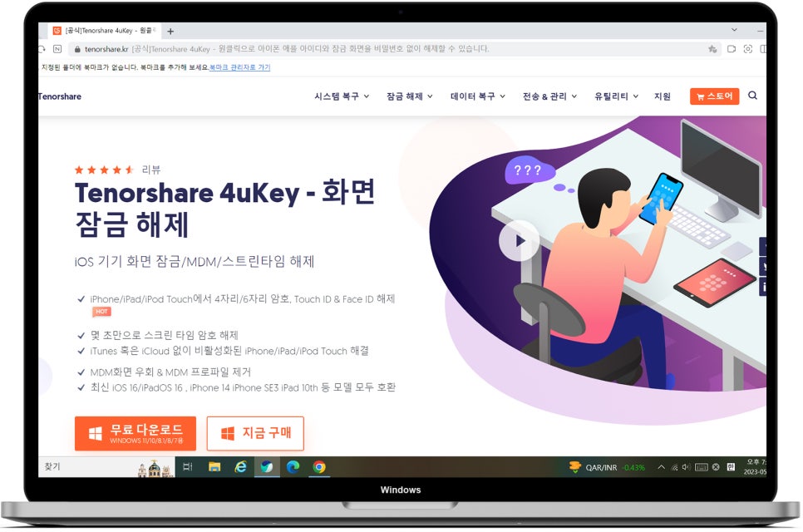Click the 무료 다운로드 download button
803x532 pixels.
click(135, 434)
